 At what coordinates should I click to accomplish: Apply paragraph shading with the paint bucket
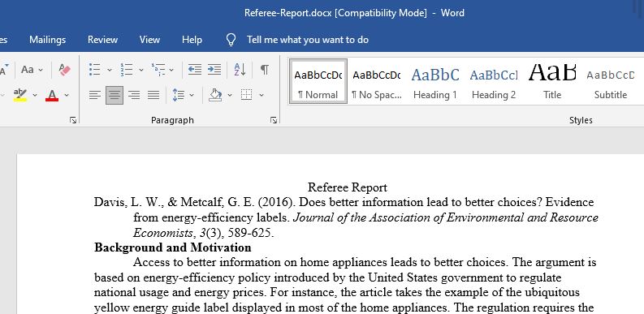[x=216, y=95]
